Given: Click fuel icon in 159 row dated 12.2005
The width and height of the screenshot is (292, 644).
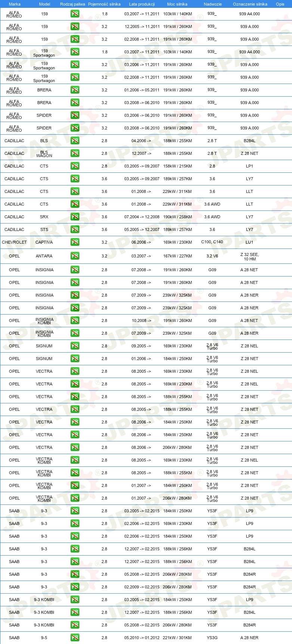Looking at the screenshot, I should tap(75, 26).
